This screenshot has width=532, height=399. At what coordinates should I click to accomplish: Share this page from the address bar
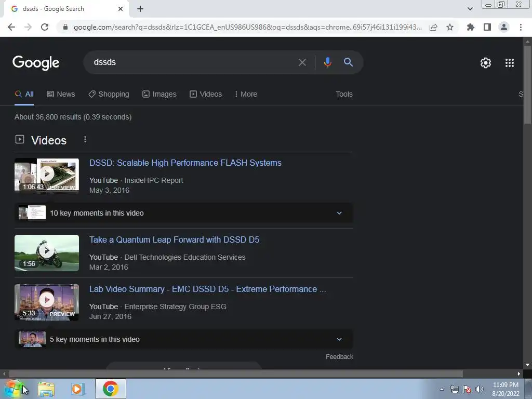[433, 27]
